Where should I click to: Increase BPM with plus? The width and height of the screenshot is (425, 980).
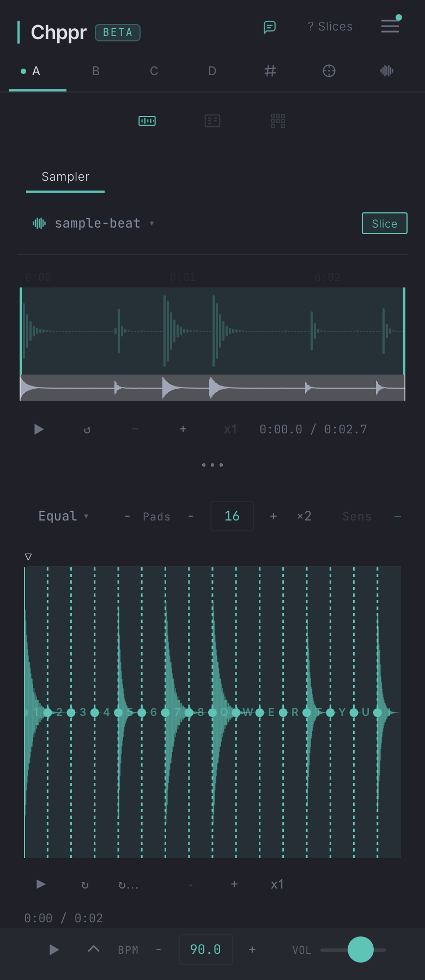(x=252, y=950)
